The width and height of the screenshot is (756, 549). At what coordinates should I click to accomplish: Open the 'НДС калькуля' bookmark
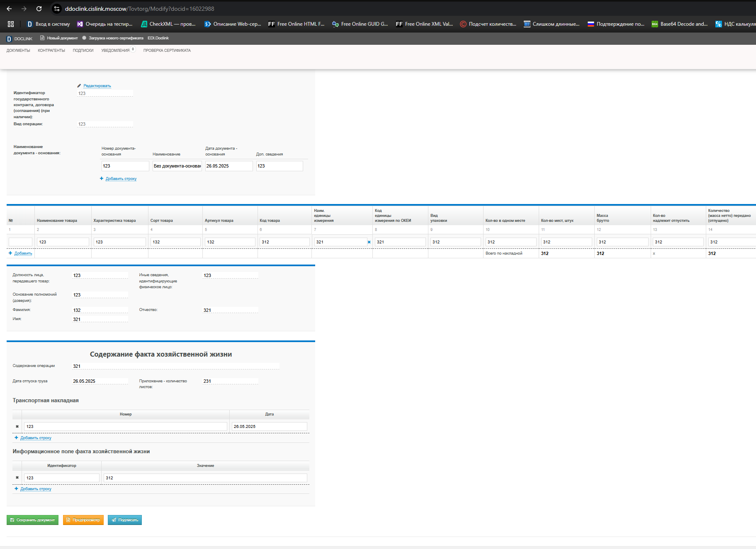click(x=735, y=24)
